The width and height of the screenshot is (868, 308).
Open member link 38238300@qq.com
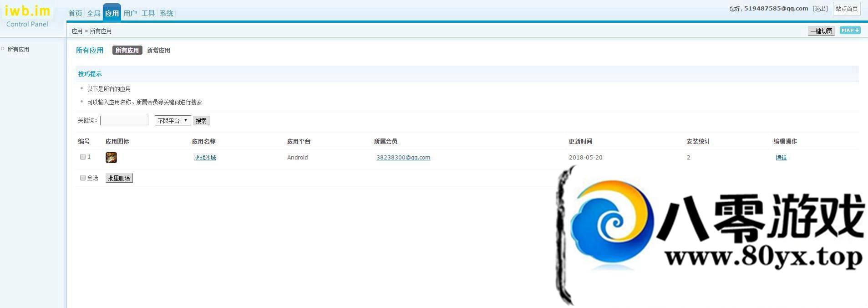[x=403, y=157]
